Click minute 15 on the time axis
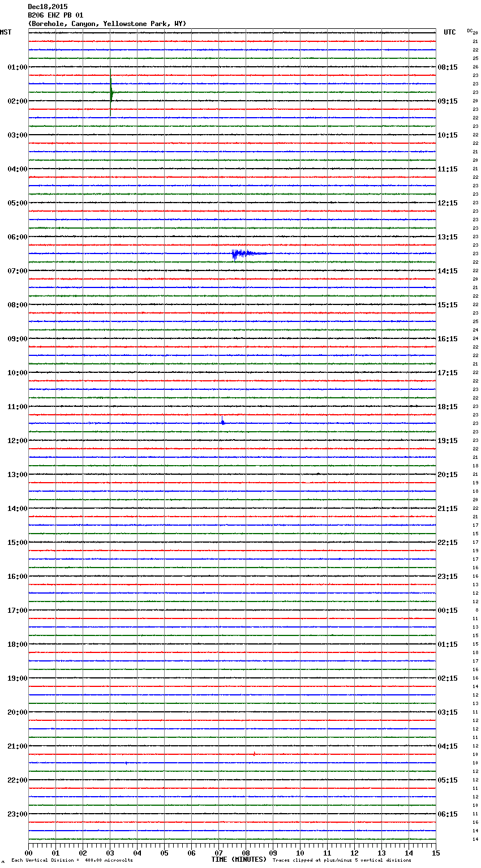The height and width of the screenshot is (868, 481). 436,853
